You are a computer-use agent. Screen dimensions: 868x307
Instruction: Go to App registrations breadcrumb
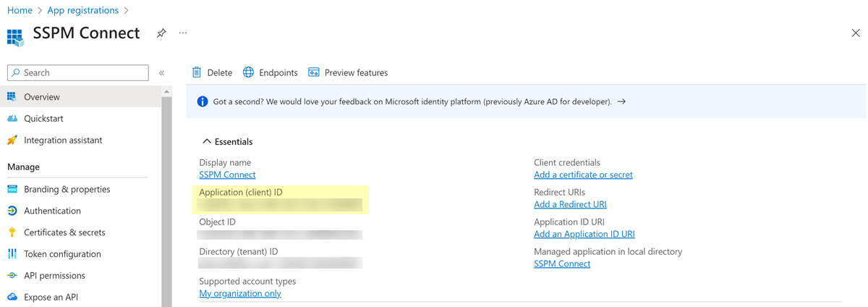[x=82, y=10]
